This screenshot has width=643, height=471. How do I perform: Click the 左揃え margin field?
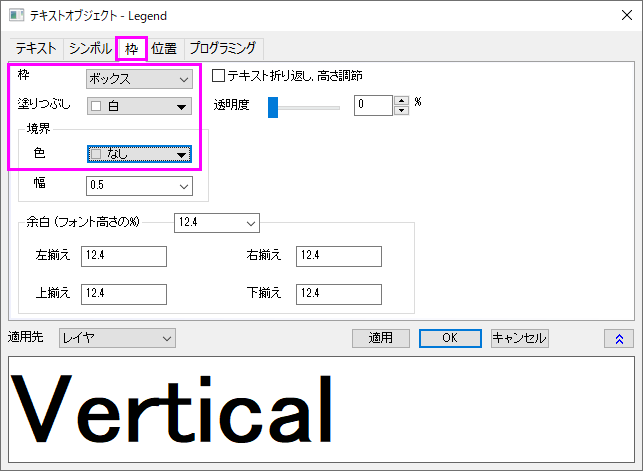[124, 256]
